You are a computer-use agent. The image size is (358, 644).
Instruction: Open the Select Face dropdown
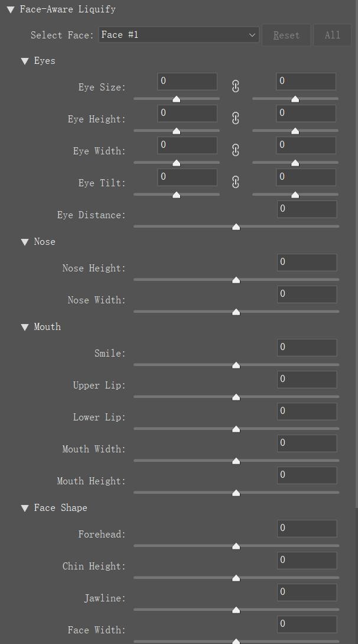tap(178, 35)
